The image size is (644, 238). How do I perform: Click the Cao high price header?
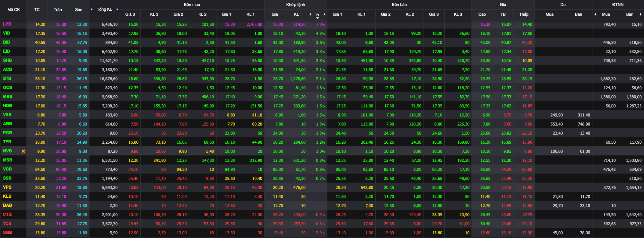pos(482,14)
